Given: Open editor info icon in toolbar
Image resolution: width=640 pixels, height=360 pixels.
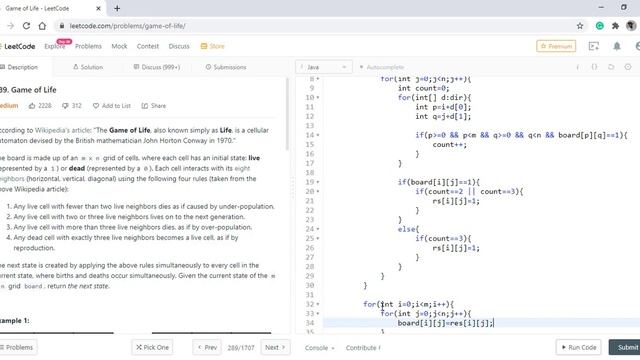Looking at the screenshot, I should 578,67.
